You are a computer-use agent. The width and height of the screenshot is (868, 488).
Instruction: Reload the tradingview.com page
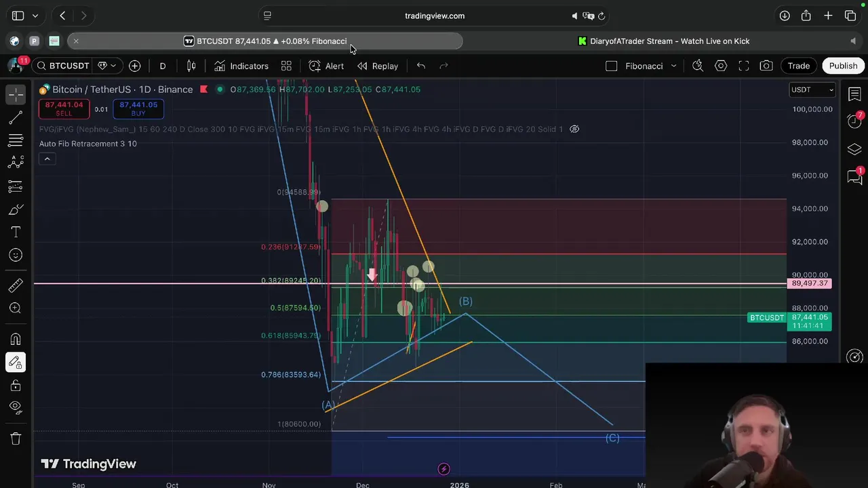coord(601,16)
